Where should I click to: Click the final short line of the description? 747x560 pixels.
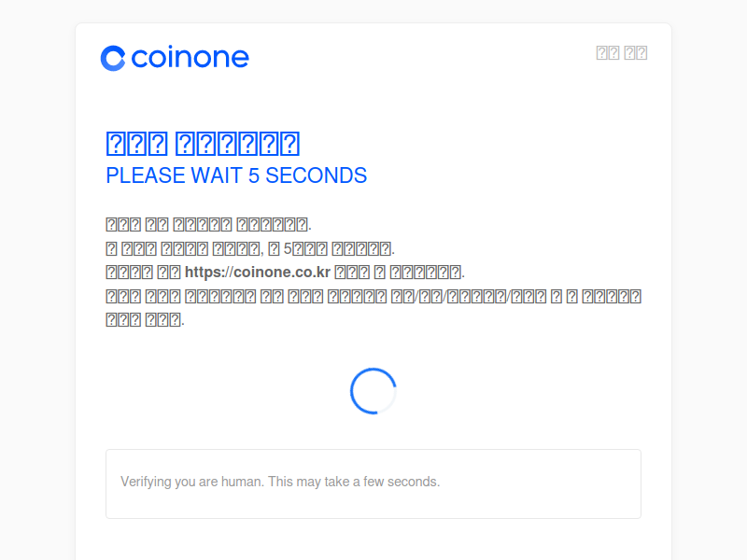pyautogui.click(x=145, y=319)
